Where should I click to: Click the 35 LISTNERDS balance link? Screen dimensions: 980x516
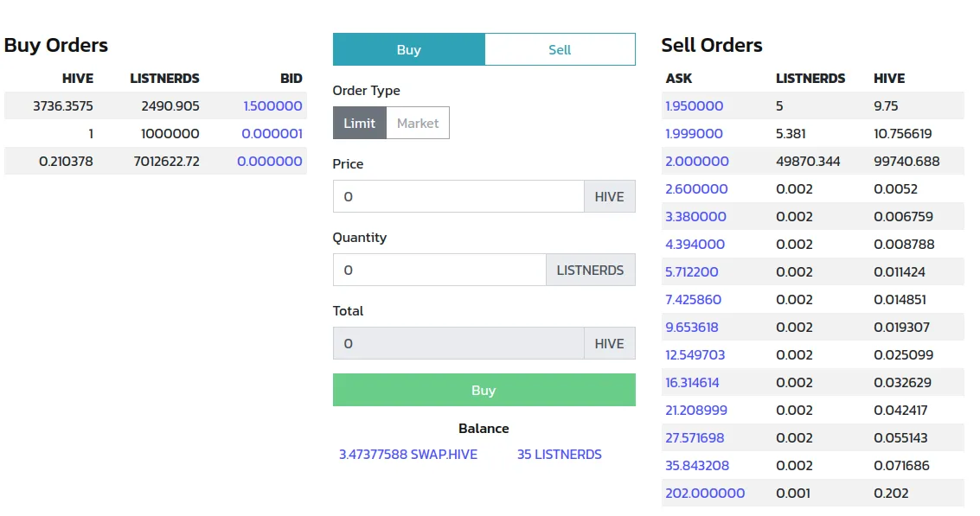click(559, 454)
